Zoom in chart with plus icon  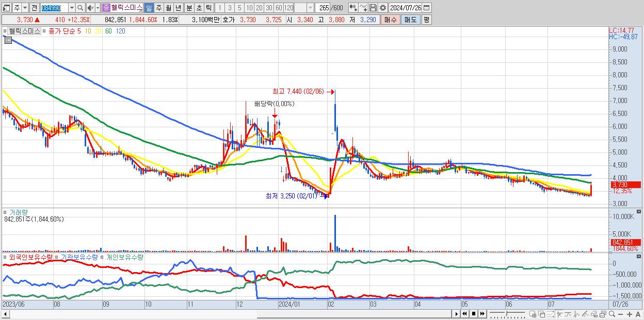point(629,314)
